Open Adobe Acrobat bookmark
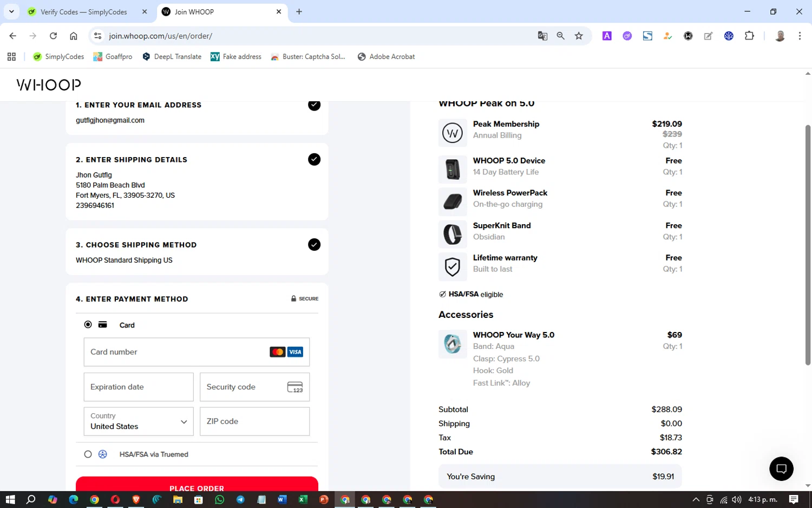 click(386, 56)
